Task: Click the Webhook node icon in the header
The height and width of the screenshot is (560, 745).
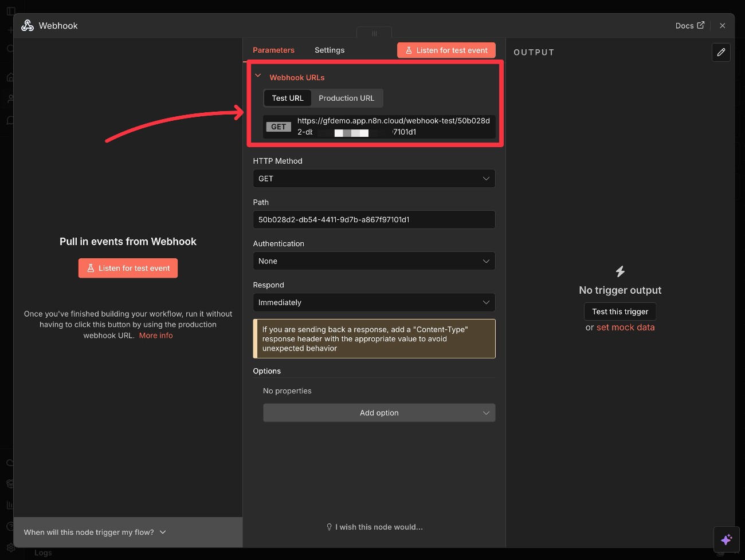Action: click(27, 25)
